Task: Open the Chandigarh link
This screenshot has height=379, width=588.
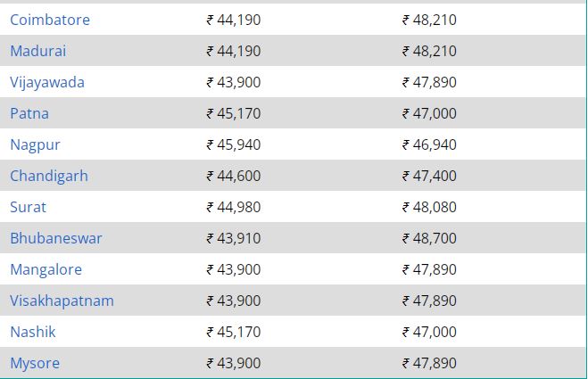Action: point(49,177)
